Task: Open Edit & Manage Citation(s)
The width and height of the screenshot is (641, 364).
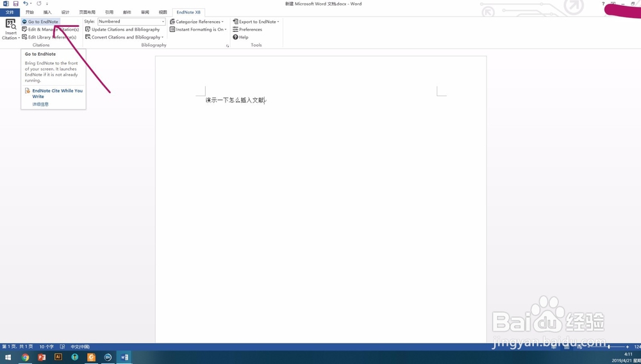Action: click(x=50, y=29)
